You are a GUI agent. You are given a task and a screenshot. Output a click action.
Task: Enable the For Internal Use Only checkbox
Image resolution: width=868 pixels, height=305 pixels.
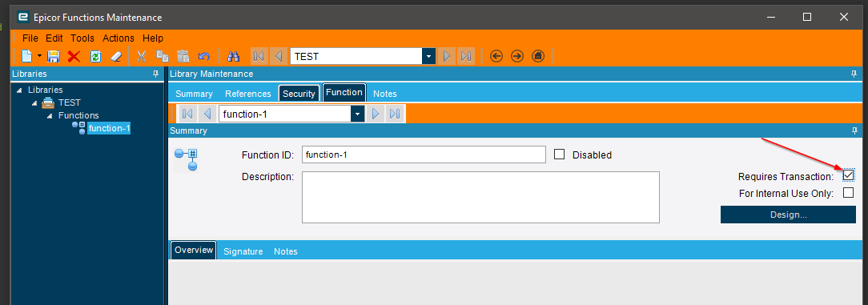click(848, 193)
